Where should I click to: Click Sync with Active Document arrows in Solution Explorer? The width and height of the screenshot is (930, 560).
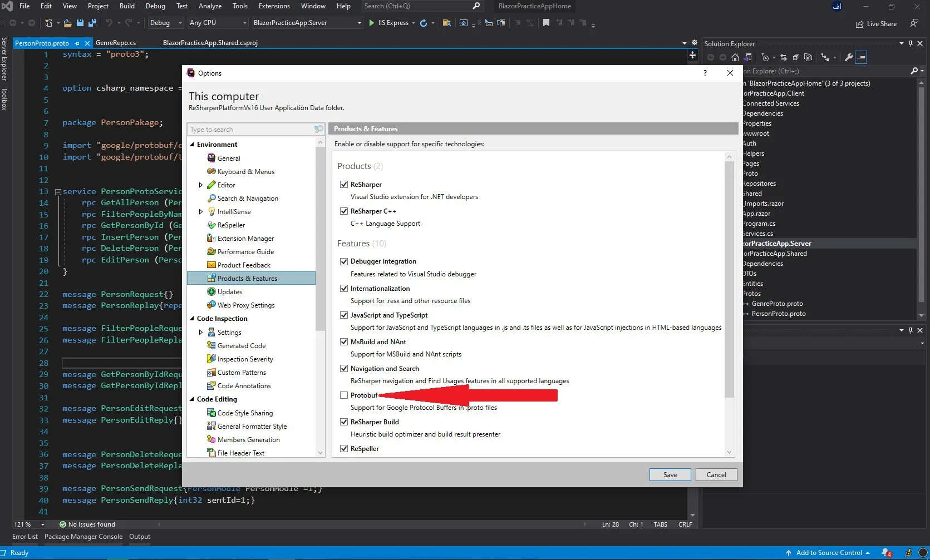point(784,57)
